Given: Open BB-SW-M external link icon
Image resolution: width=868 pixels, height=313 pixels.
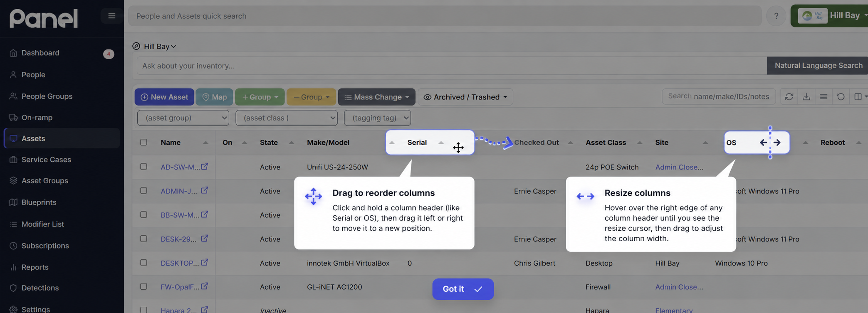Looking at the screenshot, I should pyautogui.click(x=205, y=214).
